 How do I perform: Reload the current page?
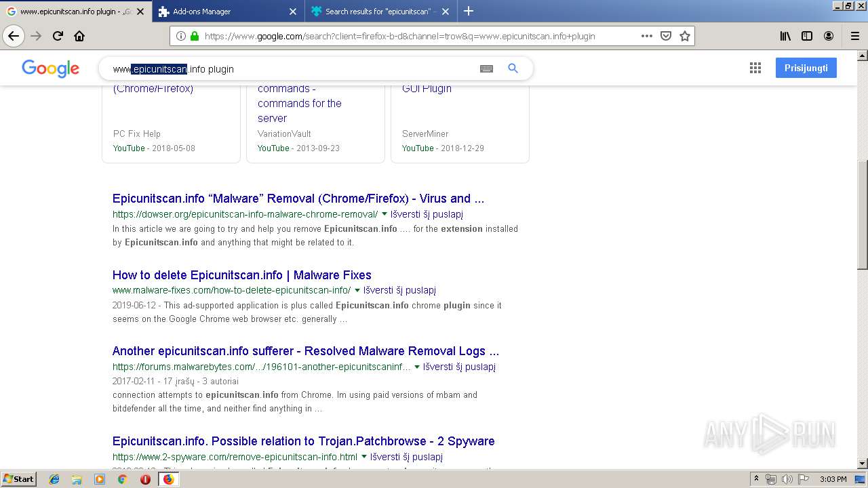point(58,36)
